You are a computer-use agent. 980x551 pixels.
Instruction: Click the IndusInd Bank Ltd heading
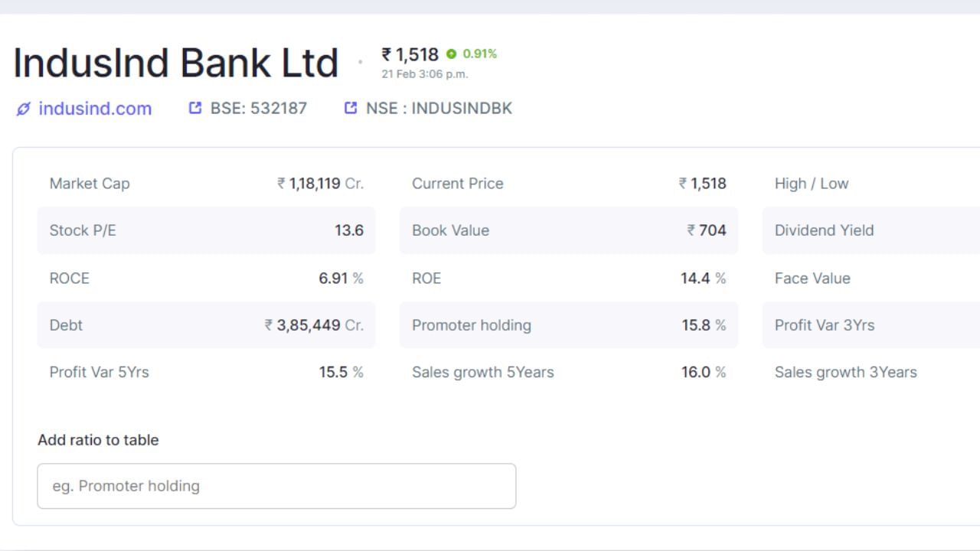pos(175,63)
